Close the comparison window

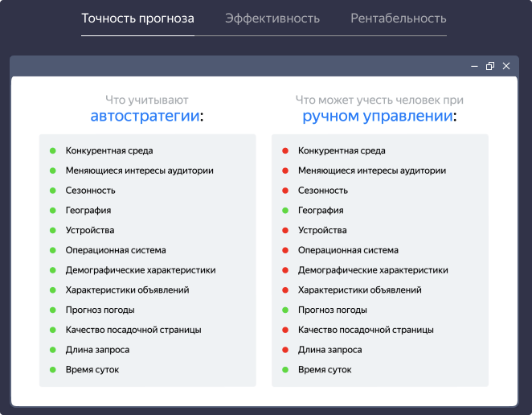click(x=506, y=66)
